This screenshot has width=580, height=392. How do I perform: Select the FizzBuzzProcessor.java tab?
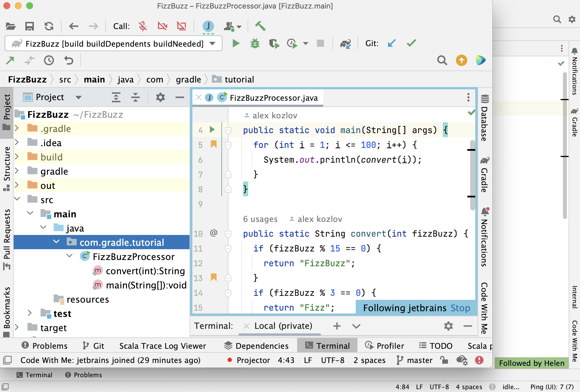click(x=273, y=98)
